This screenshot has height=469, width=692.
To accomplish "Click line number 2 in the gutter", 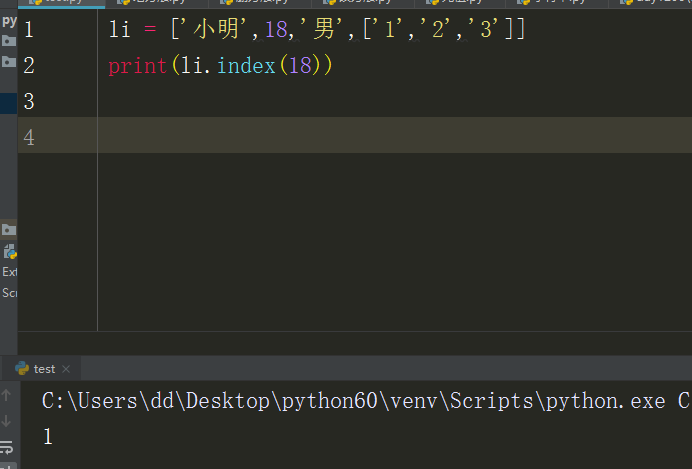I will 29,66.
